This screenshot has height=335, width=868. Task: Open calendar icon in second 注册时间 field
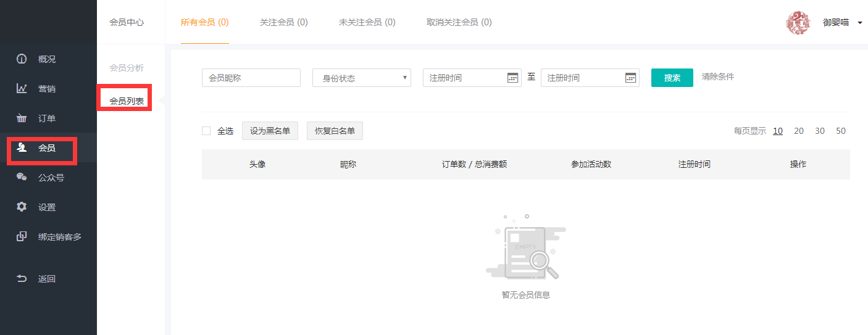point(630,78)
